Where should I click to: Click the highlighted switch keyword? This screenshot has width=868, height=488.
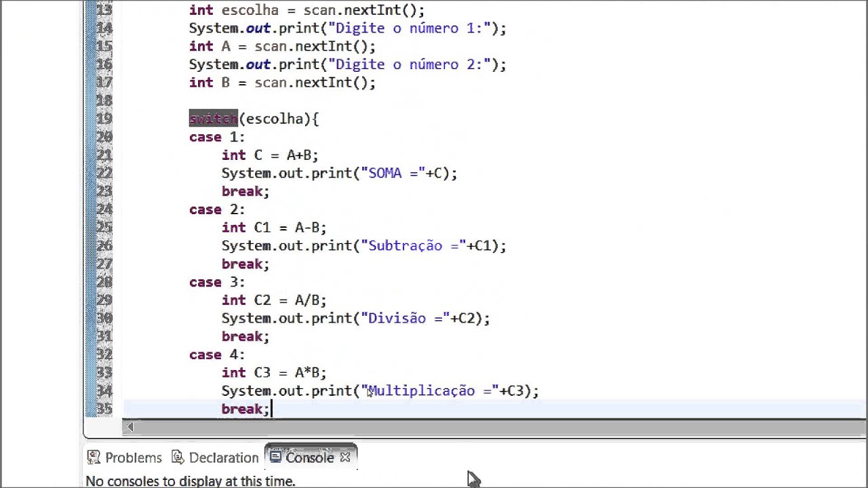213,119
